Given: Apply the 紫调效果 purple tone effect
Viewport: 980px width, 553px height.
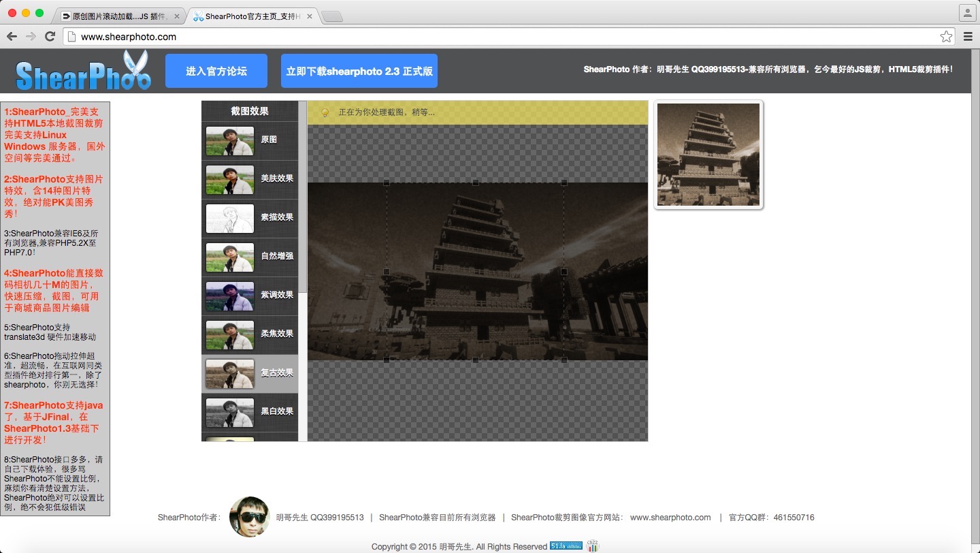Looking at the screenshot, I should coord(250,296).
